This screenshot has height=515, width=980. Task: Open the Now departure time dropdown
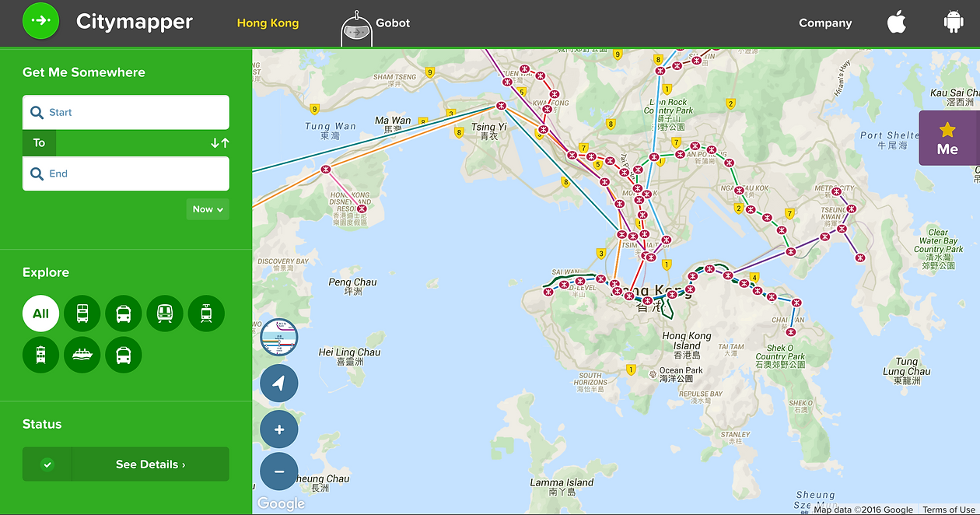pos(208,209)
